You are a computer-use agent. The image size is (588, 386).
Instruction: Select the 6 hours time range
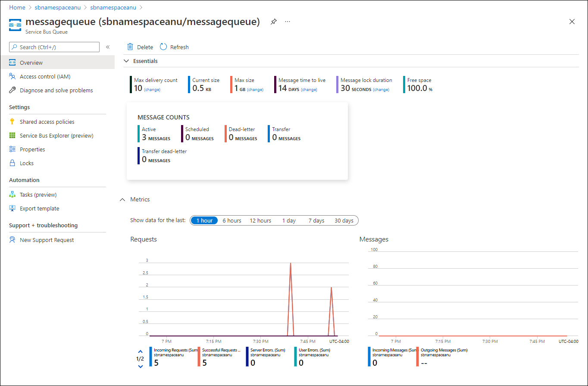pyautogui.click(x=232, y=220)
